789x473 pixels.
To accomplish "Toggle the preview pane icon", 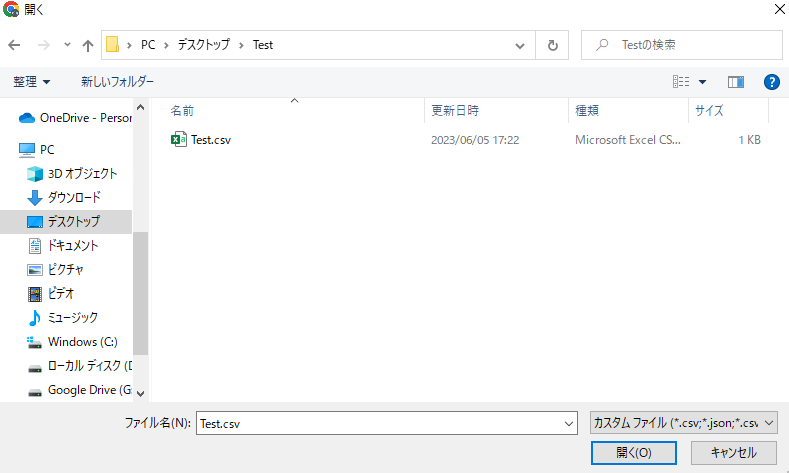I will [x=736, y=82].
